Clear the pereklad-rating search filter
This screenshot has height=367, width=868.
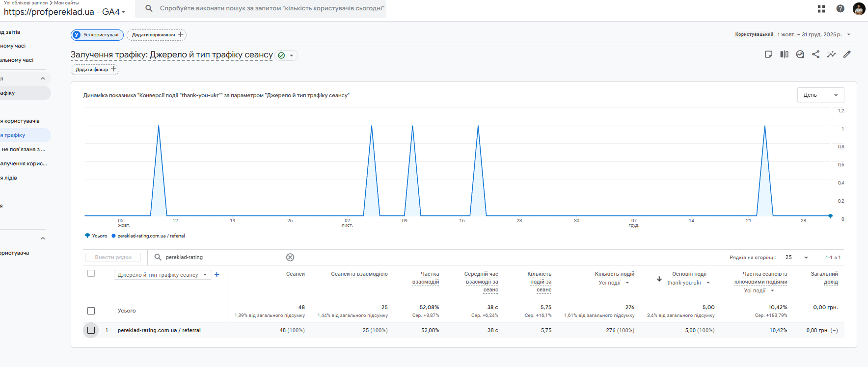(290, 257)
